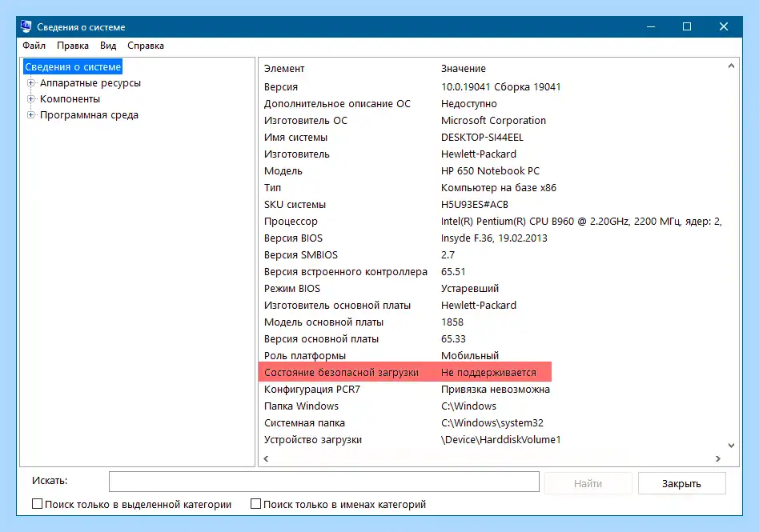The height and width of the screenshot is (532, 759).
Task: Expand the Программная среда node
Action: (30, 114)
